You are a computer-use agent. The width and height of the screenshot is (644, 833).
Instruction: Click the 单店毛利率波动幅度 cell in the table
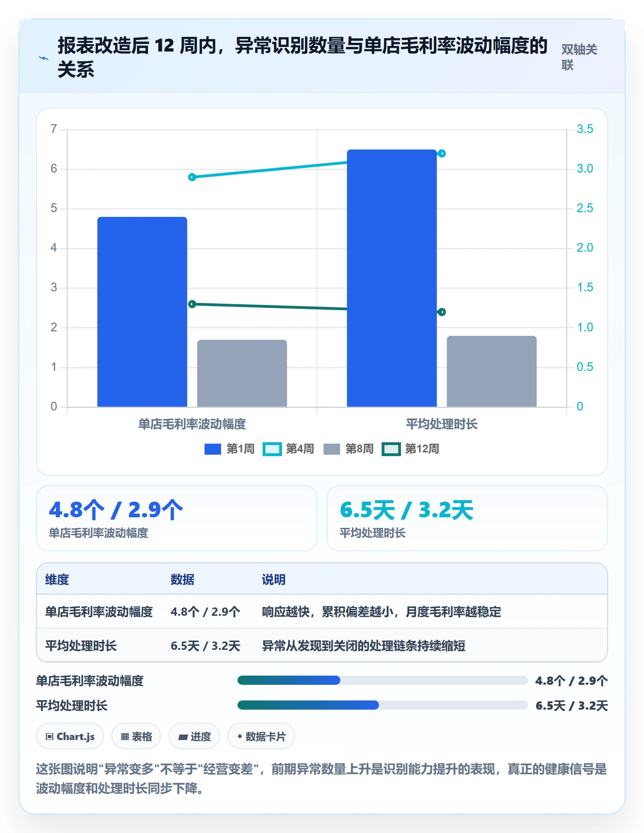coord(99,612)
